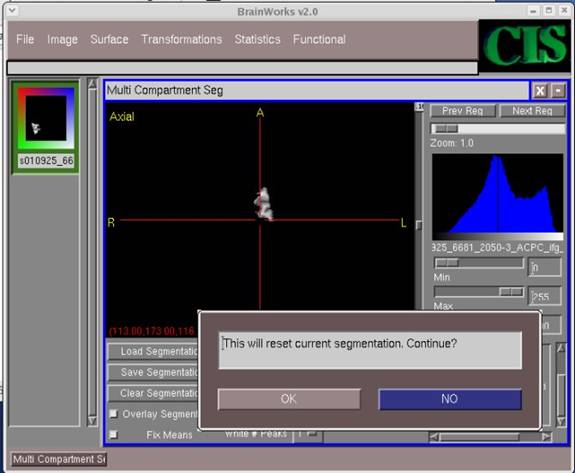
Task: Confirm reset by clicking OK
Action: [289, 399]
